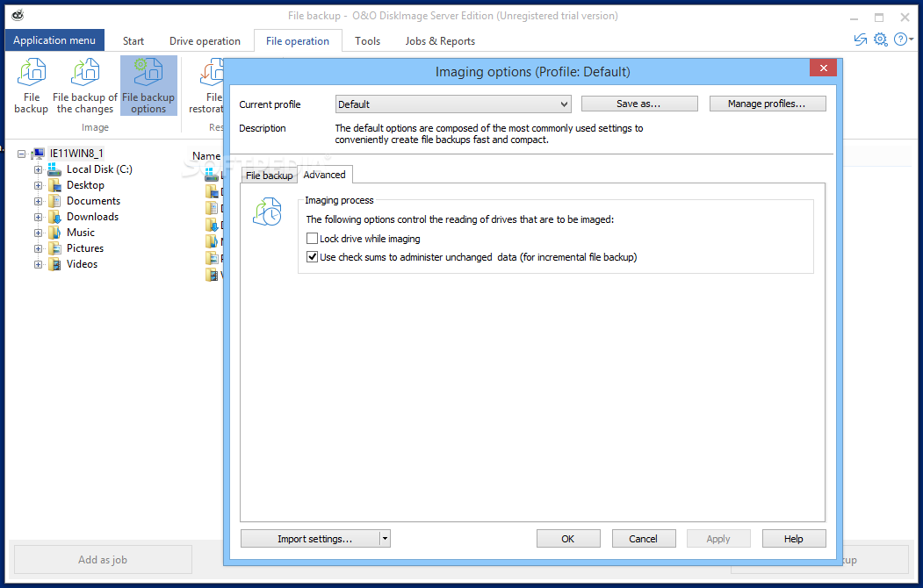Open the Application menu
The image size is (923, 588).
[x=54, y=40]
